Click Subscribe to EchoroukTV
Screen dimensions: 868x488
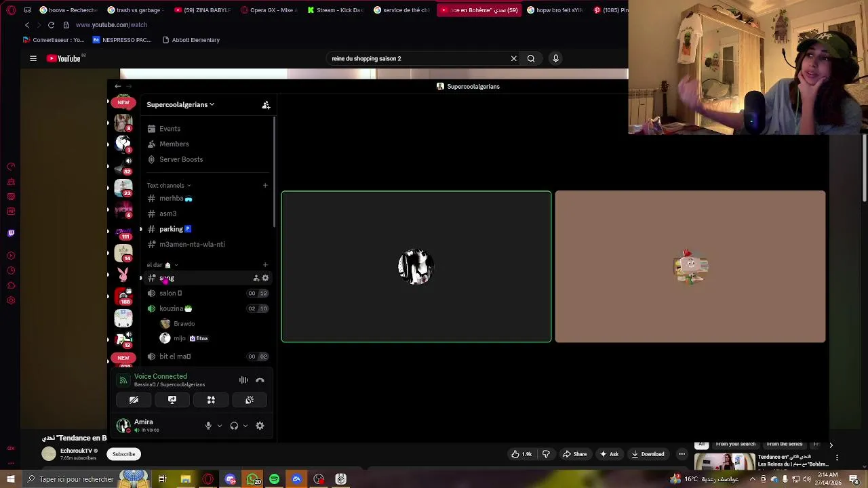coord(124,454)
